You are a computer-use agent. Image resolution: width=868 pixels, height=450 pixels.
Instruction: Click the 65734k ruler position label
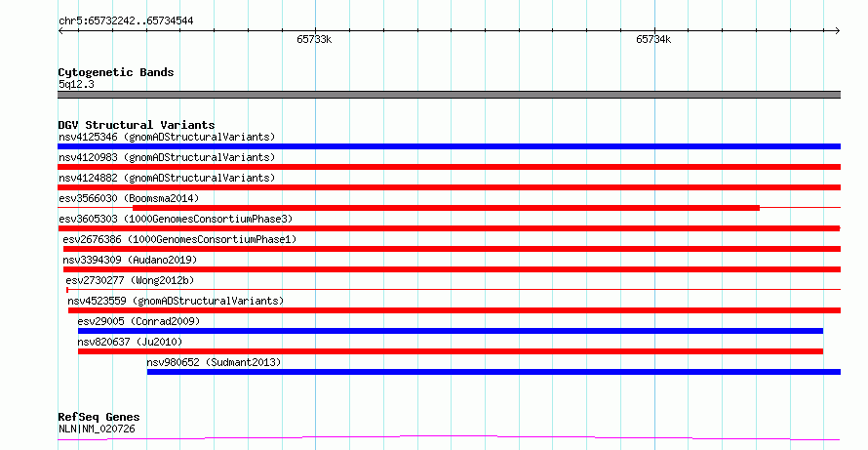coord(653,39)
